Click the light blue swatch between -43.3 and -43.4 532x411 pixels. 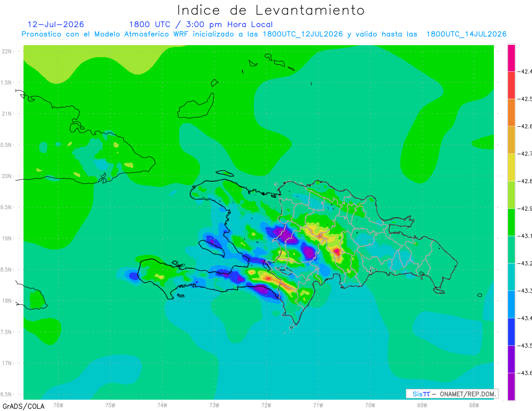coord(511,304)
